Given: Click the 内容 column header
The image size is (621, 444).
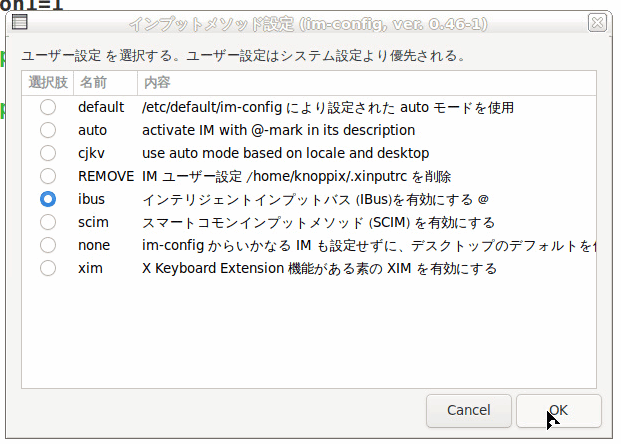Looking at the screenshot, I should (157, 82).
